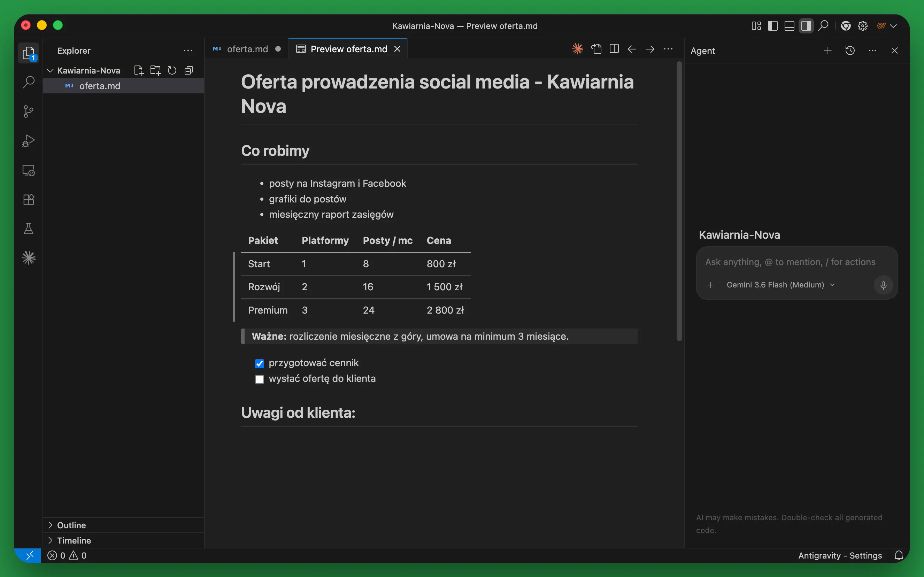Create a new file in Kawiarnia-Nova
The width and height of the screenshot is (924, 577).
click(139, 70)
